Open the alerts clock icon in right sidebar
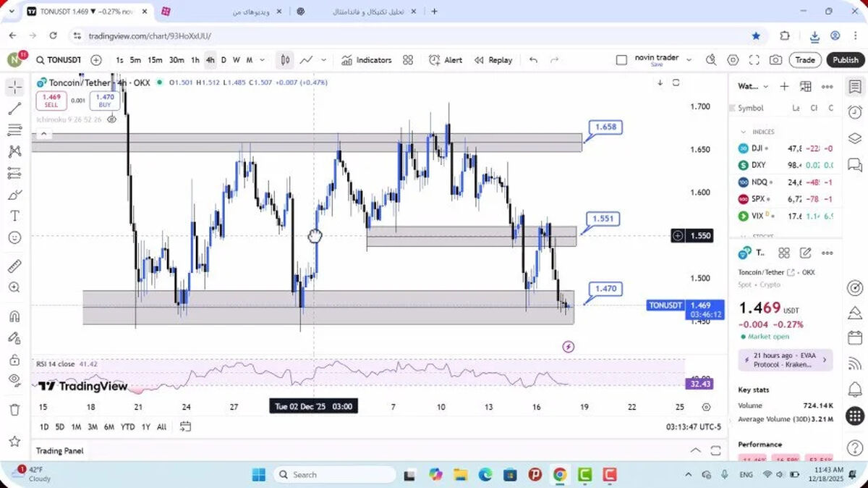This screenshot has width=868, height=488. [x=854, y=112]
